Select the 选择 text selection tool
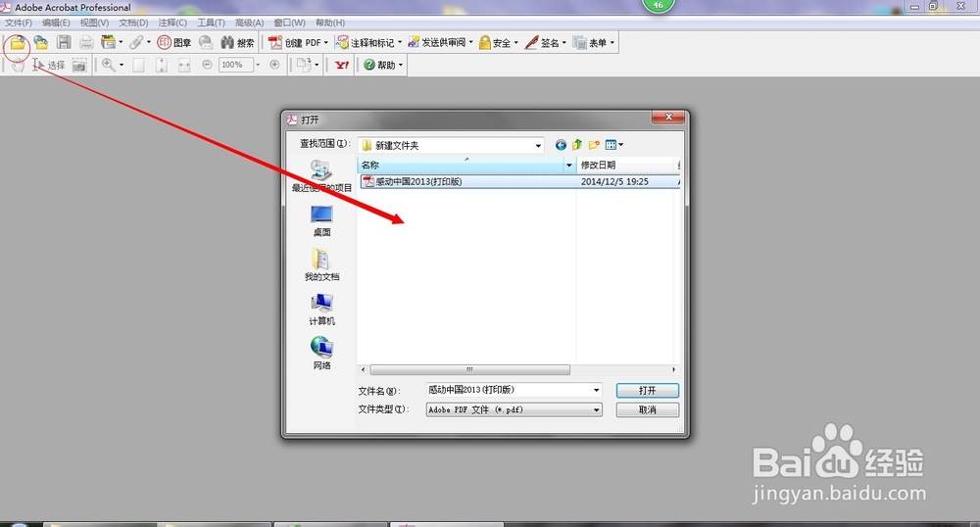Viewport: 980px width, 527px height. [49, 65]
